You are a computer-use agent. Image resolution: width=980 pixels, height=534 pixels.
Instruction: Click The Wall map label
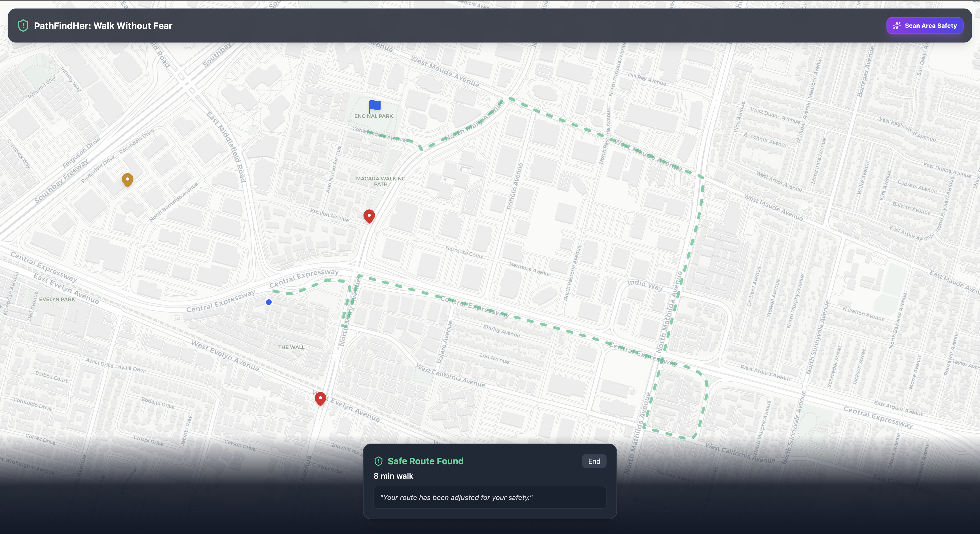point(291,347)
